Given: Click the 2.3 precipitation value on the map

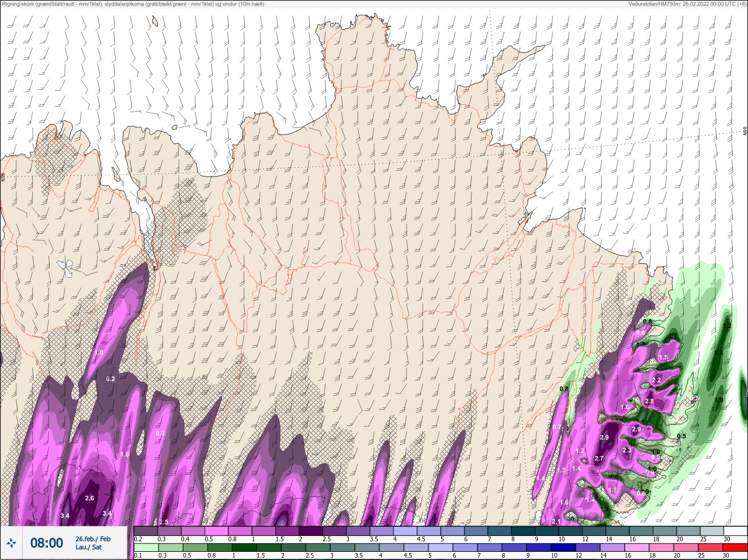Looking at the screenshot, I should point(628,451).
